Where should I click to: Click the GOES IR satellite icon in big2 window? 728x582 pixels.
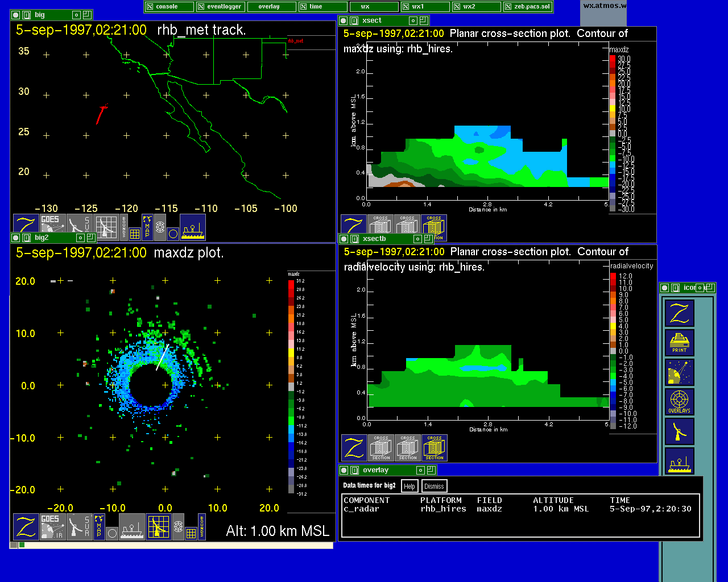pos(52,527)
